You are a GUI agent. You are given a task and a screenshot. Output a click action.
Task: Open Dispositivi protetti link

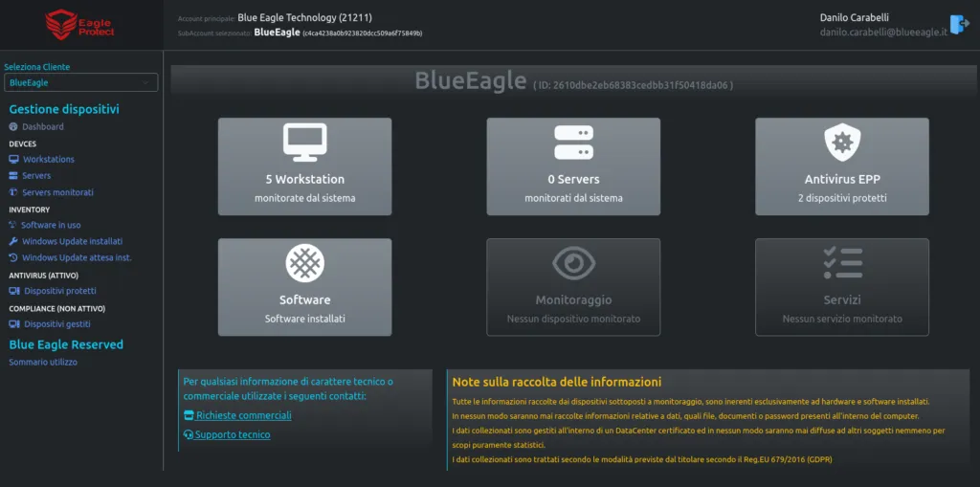pos(60,291)
